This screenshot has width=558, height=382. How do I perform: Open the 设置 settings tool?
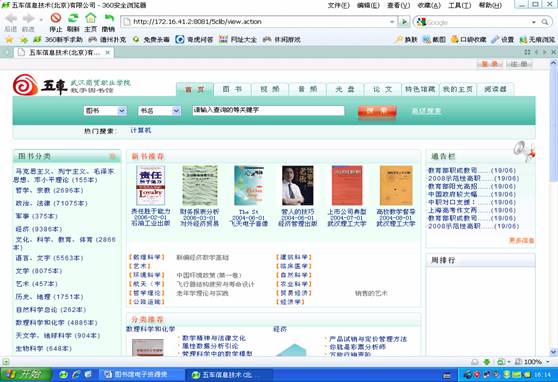(502, 40)
